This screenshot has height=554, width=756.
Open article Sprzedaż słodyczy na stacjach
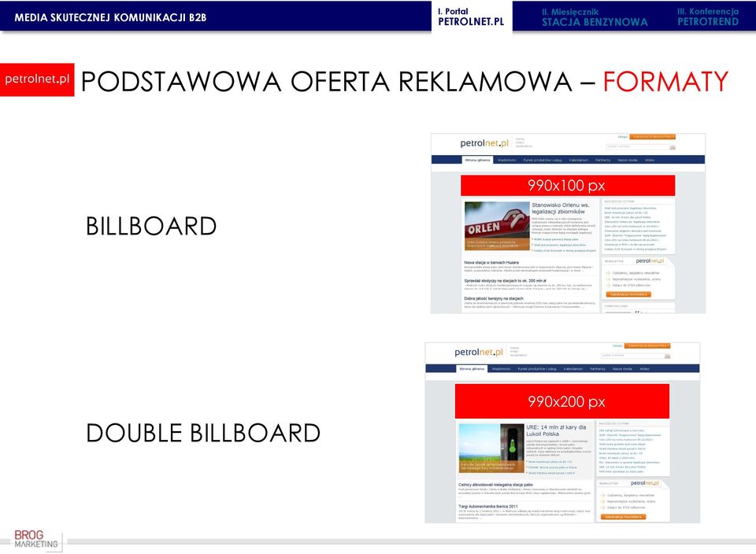tap(505, 280)
